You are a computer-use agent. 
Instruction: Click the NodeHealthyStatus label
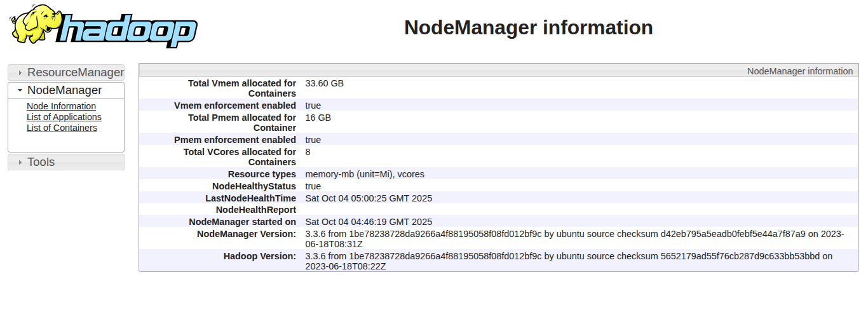[254, 186]
